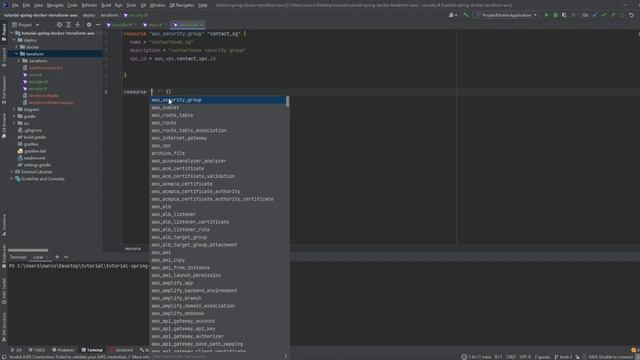Choose archive_file completion item
The width and height of the screenshot is (640, 360).
coord(218,153)
